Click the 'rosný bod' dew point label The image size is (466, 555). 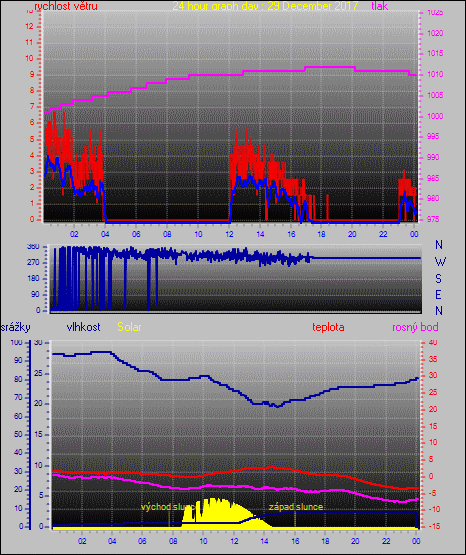pos(415,327)
